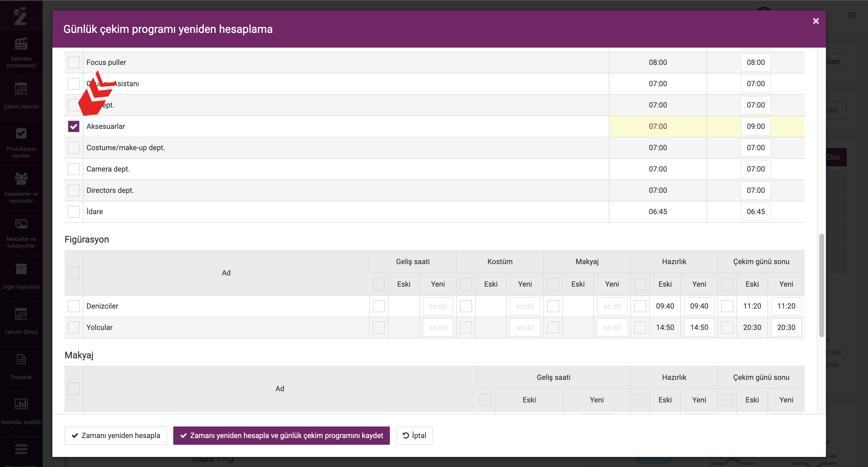
Task: Check the Denizciler row checkbox
Action: (x=73, y=306)
